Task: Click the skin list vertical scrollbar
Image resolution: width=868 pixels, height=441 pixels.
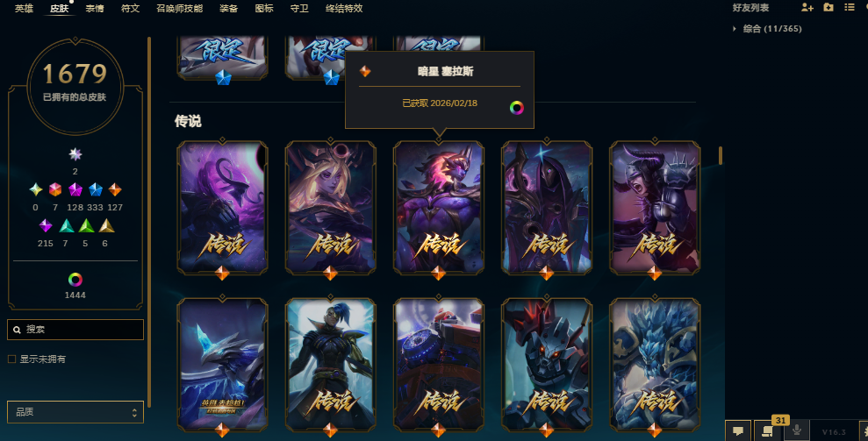Action: pos(721,155)
